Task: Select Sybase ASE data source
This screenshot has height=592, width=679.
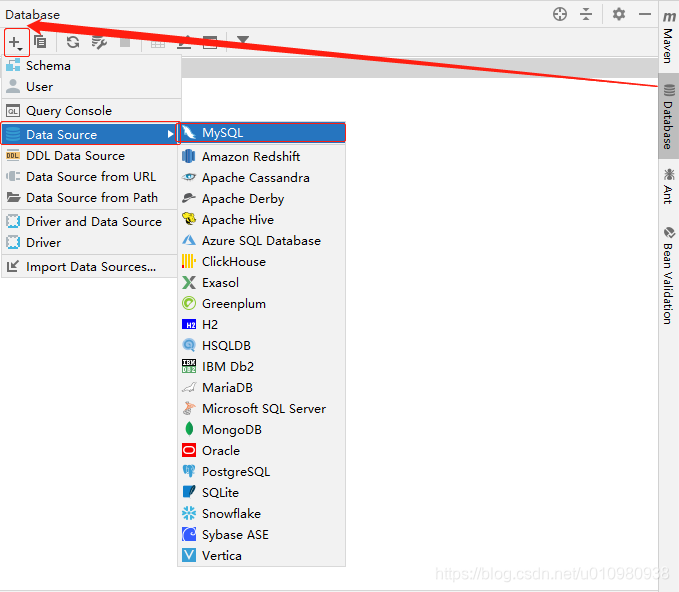Action: tap(262, 535)
